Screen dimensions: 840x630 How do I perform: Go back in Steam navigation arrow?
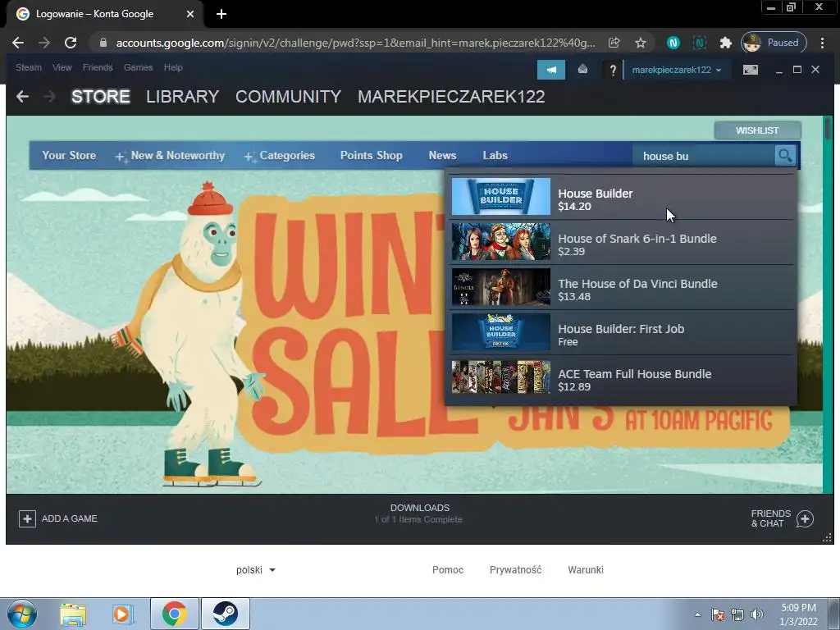22,97
